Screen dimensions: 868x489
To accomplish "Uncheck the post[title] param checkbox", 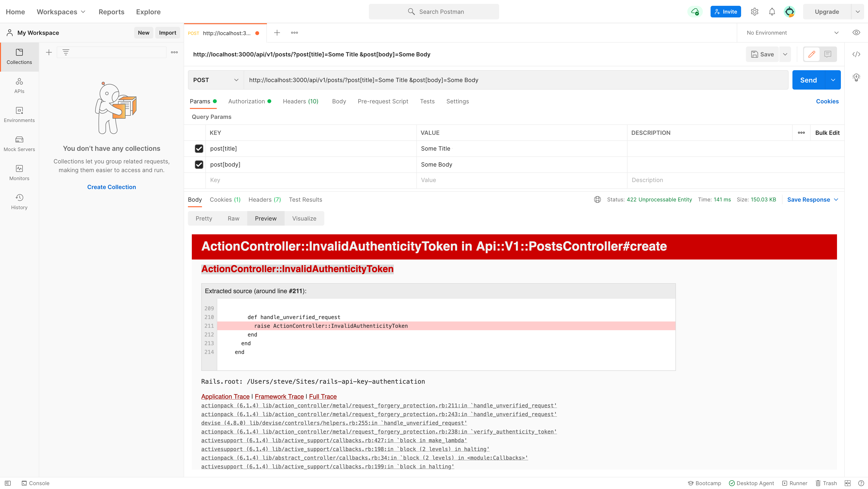I will coord(199,149).
